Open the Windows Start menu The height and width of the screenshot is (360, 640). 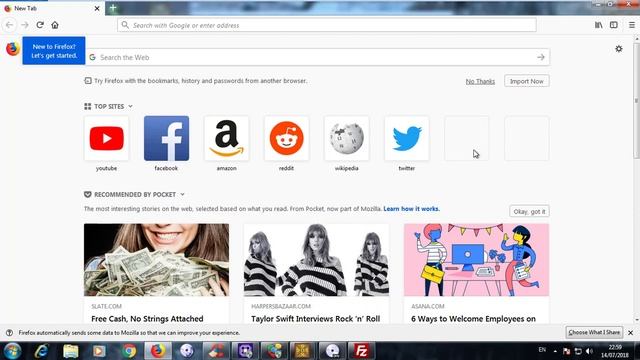(x=12, y=351)
